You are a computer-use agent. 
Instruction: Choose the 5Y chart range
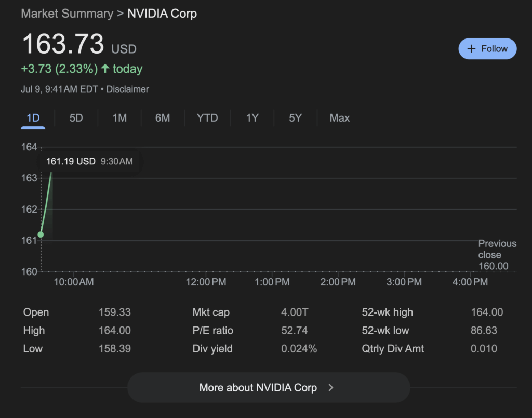[295, 118]
